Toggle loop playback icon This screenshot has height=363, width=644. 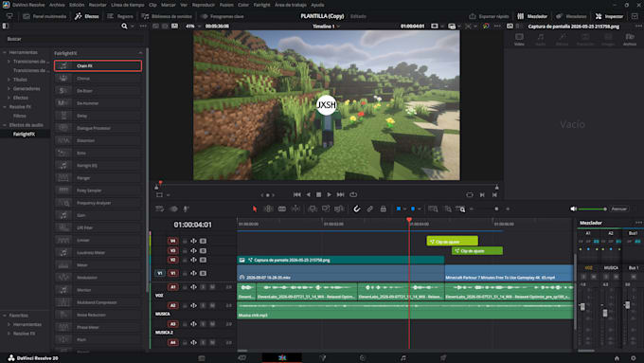click(353, 194)
